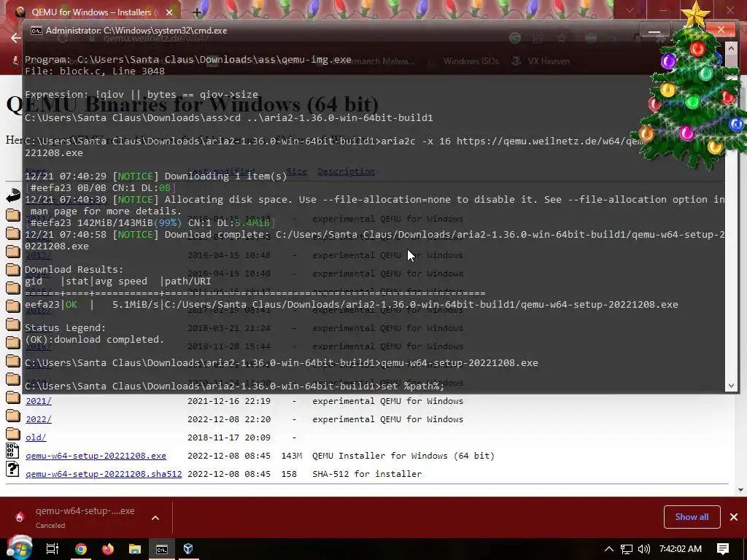Screen dimensions: 747x560
Task: Click the folder icon beside 2021/
Action: tap(13, 397)
